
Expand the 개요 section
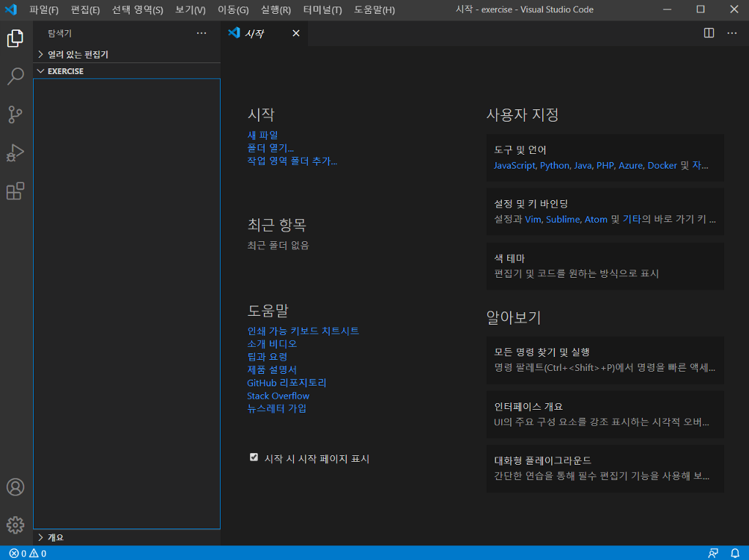click(127, 537)
